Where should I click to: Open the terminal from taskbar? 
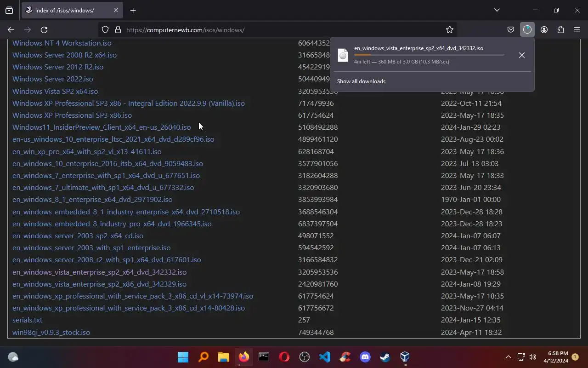[x=264, y=357]
